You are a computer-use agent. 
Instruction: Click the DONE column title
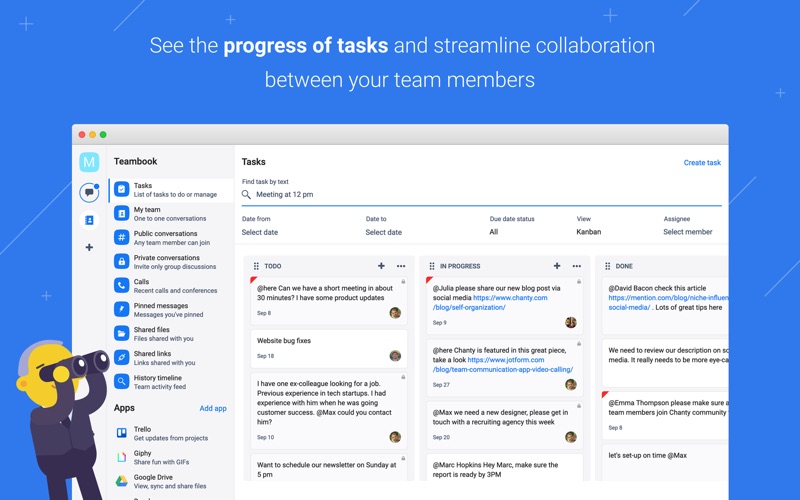[x=624, y=266]
